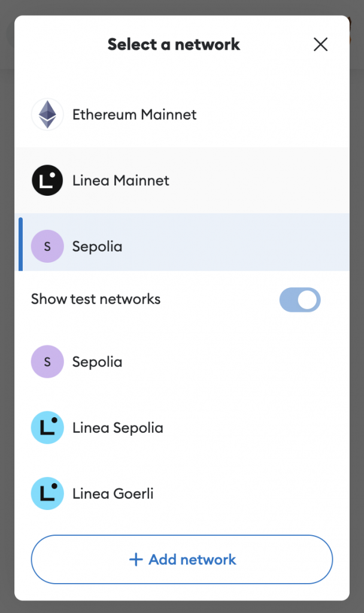Viewport: 364px width, 613px height.
Task: Click the blue Linea Goerli logo
Action: click(x=47, y=493)
